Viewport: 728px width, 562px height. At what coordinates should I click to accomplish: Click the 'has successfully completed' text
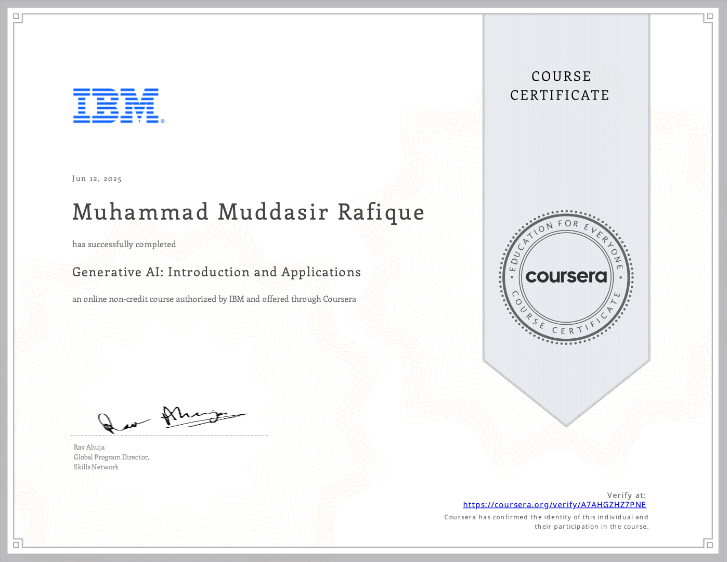tap(124, 244)
